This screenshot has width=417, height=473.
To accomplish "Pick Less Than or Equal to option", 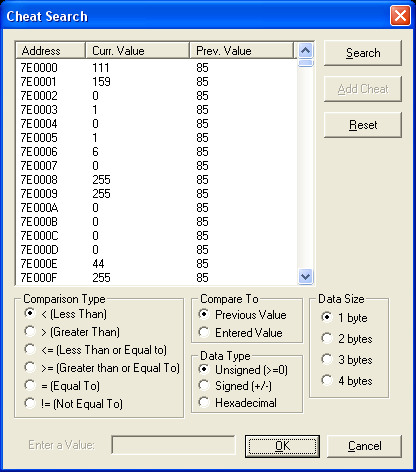I will [95, 350].
